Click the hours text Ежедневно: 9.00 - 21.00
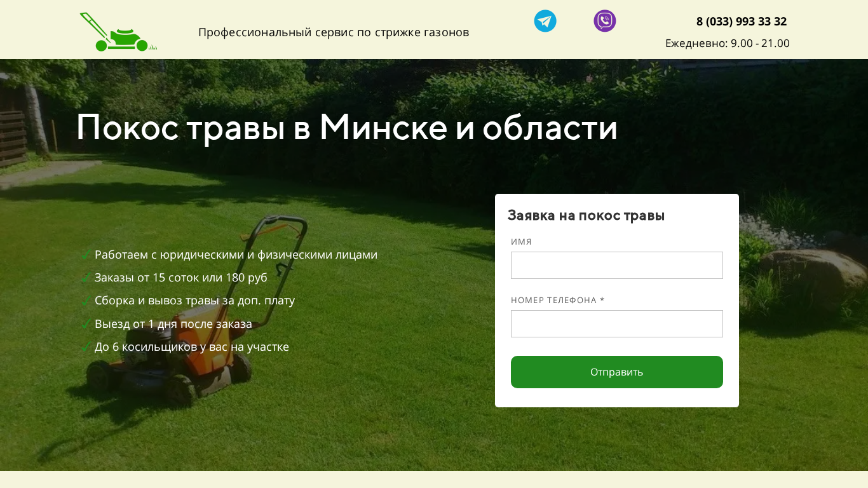This screenshot has width=868, height=488. click(x=728, y=43)
